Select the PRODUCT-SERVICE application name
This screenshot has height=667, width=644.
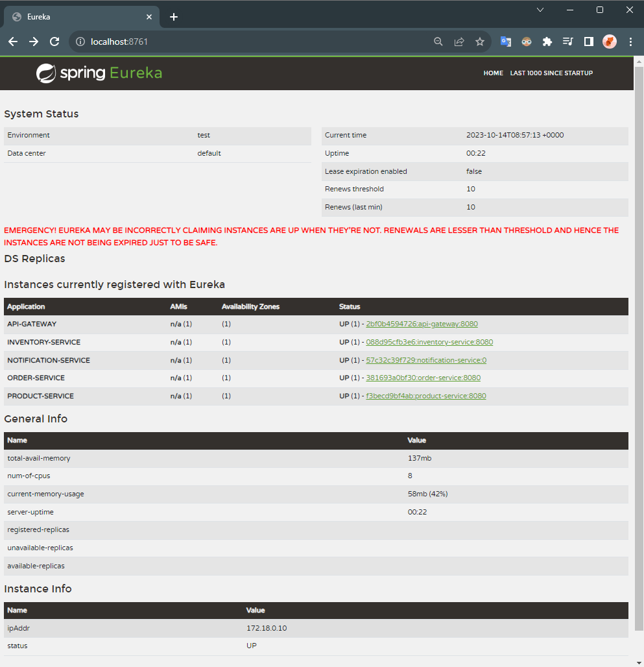[40, 396]
